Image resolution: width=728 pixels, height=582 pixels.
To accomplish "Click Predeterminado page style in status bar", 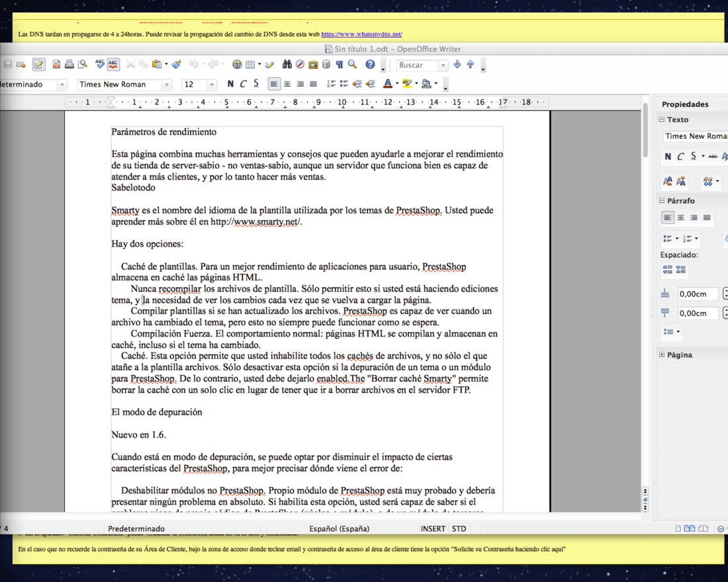I will tap(136, 528).
